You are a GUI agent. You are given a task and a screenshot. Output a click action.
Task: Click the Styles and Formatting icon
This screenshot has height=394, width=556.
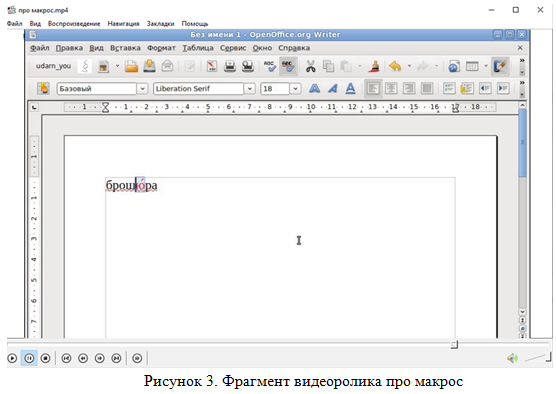(x=43, y=88)
